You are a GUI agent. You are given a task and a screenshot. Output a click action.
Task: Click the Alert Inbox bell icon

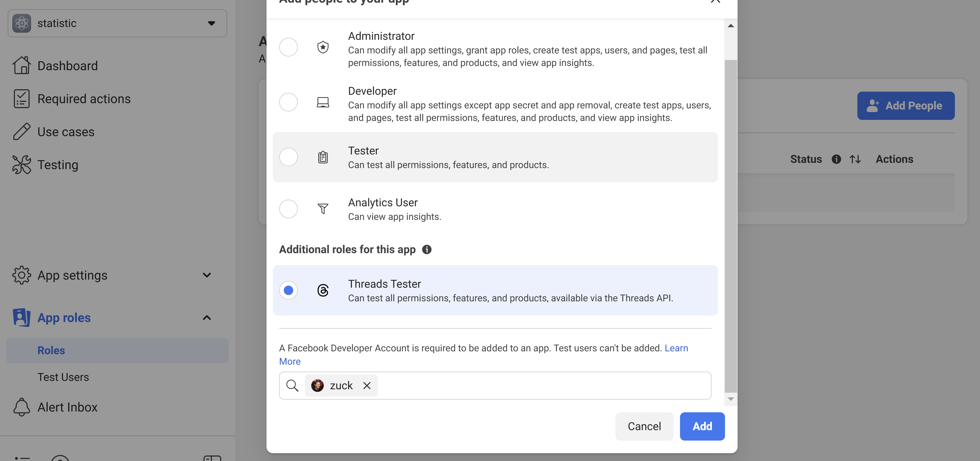pos(22,407)
